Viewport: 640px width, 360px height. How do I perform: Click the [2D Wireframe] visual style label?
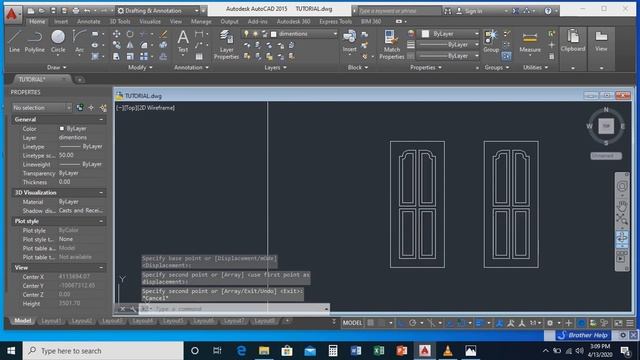(x=156, y=108)
